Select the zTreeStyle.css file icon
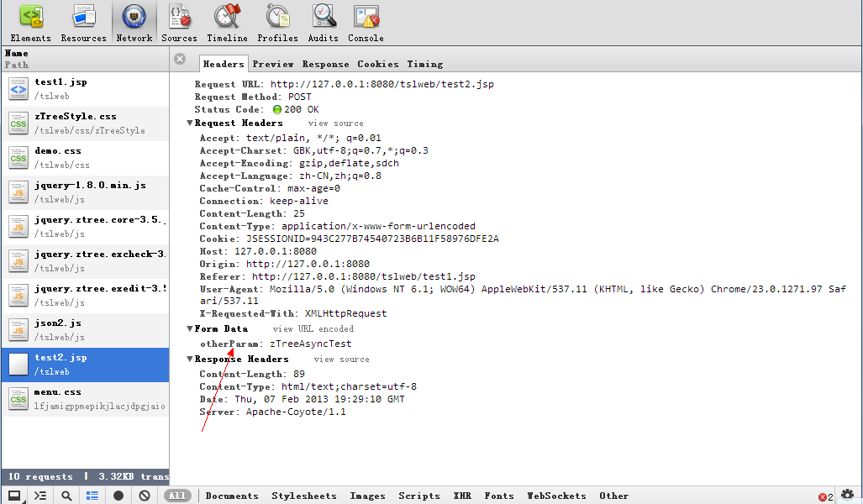 18,123
